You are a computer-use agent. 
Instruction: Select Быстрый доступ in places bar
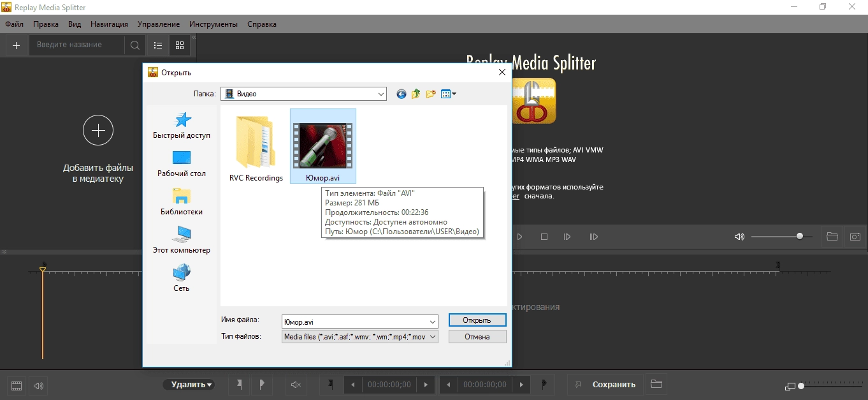[182, 126]
